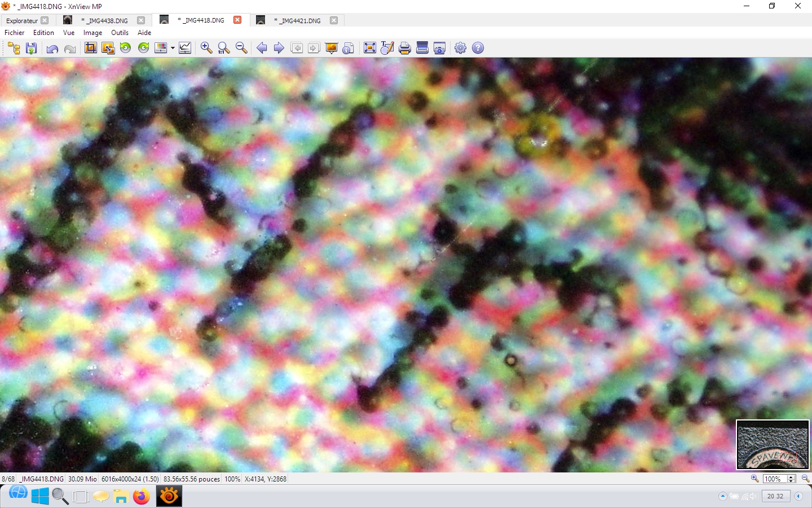Rotate the image counter-clockwise

[126, 48]
